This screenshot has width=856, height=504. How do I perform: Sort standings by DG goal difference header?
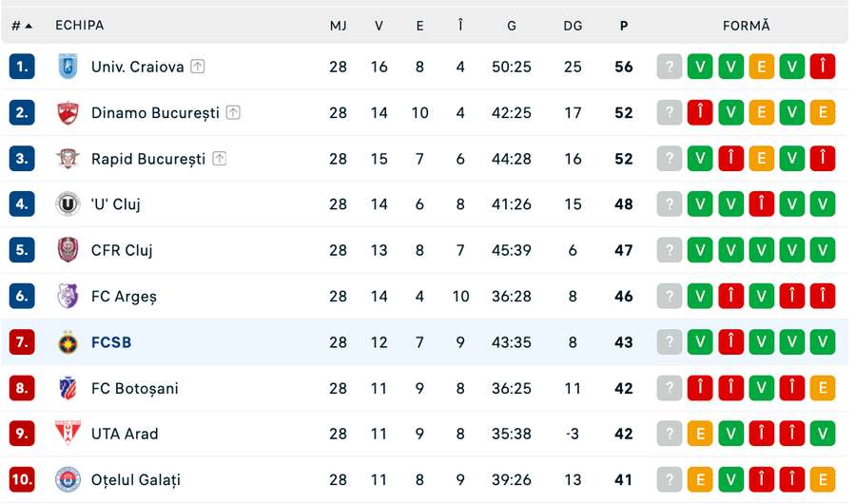click(x=573, y=26)
